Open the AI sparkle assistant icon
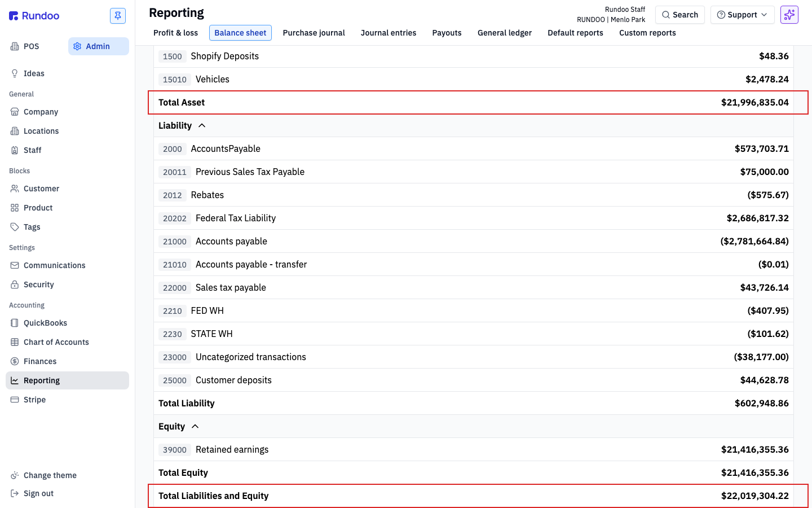This screenshot has height=508, width=812. (789, 15)
